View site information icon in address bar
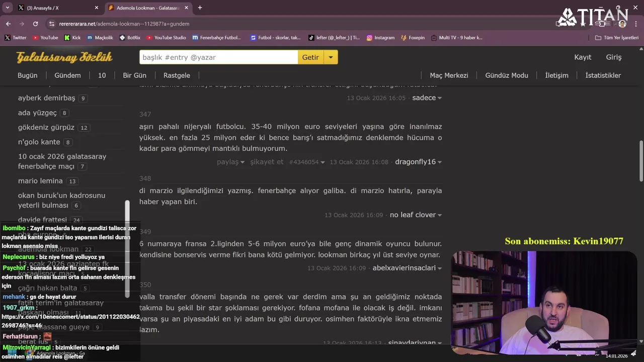 click(52, 24)
